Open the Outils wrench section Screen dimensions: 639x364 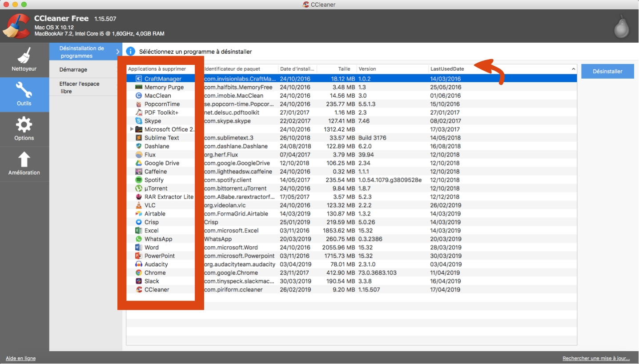[24, 95]
